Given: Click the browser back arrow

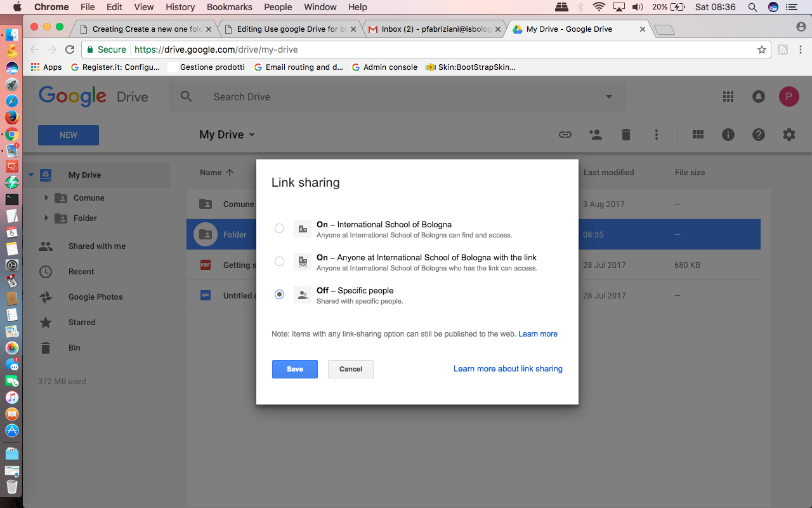Looking at the screenshot, I should point(34,50).
